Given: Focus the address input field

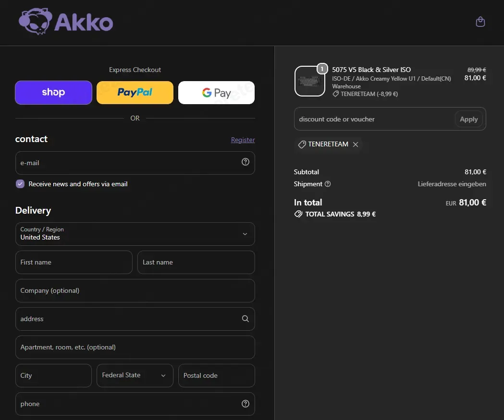Looking at the screenshot, I should click(x=135, y=319).
